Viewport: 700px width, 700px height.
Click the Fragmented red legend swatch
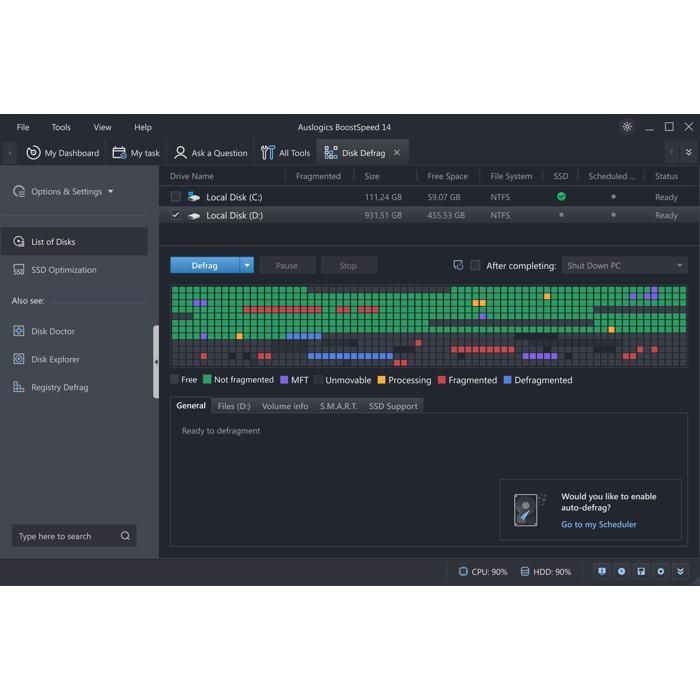point(442,380)
